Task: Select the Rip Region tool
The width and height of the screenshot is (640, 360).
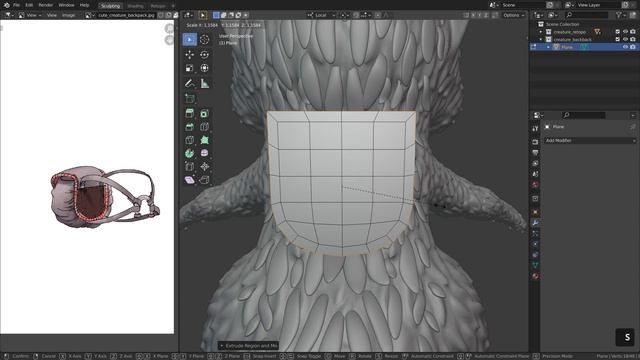Action: click(204, 180)
